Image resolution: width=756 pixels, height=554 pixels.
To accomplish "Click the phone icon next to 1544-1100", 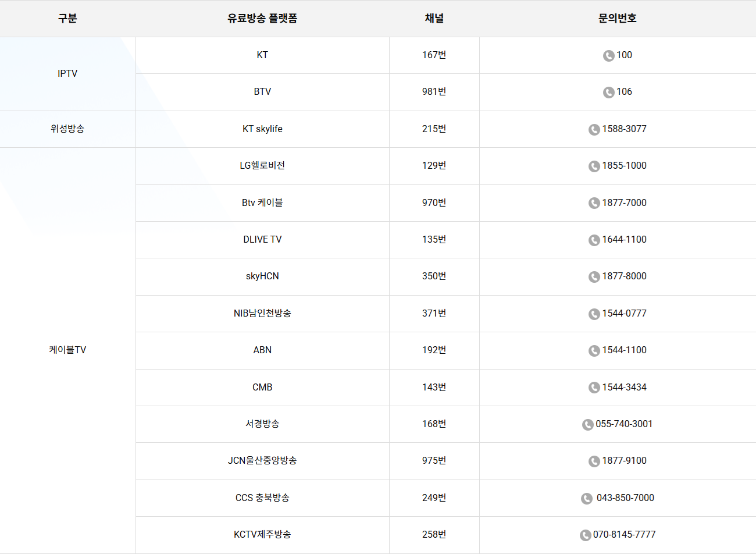I will [x=594, y=351].
